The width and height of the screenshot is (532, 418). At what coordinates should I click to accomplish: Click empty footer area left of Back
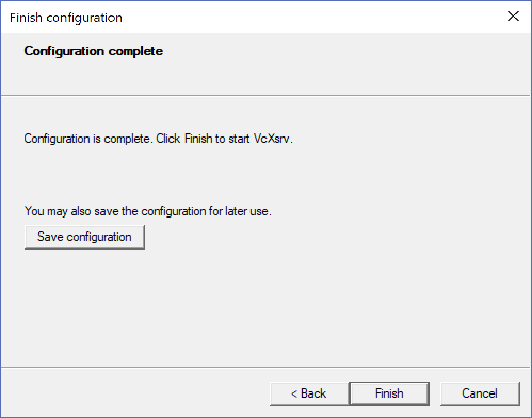pos(136,393)
